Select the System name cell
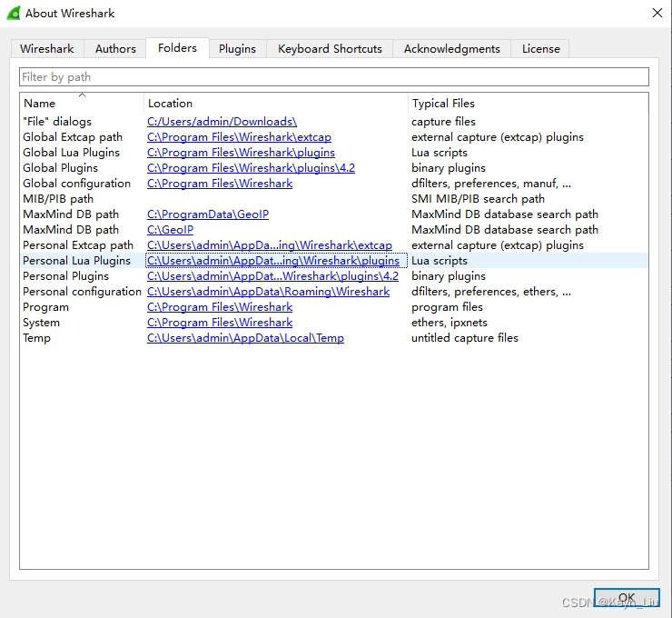The width and height of the screenshot is (672, 618). pos(41,323)
